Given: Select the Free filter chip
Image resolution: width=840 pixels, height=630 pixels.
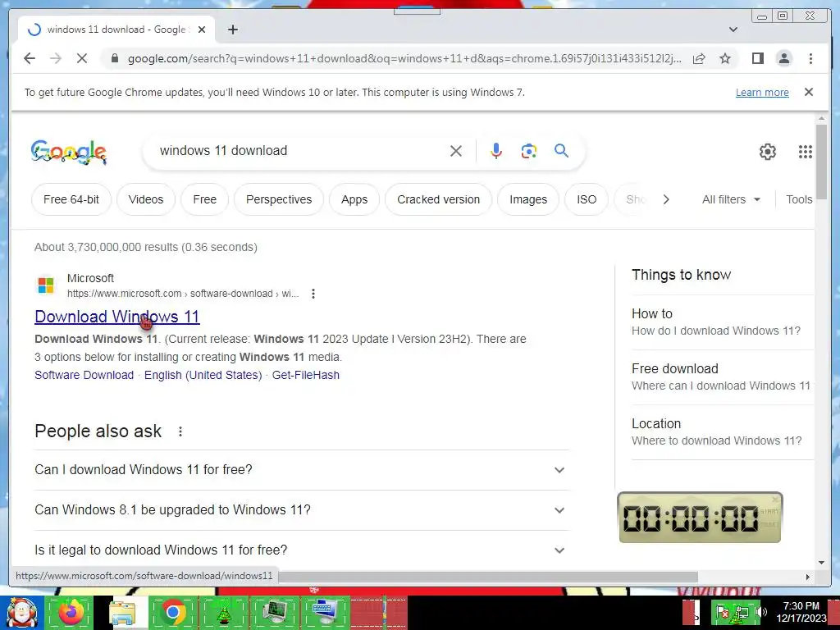Looking at the screenshot, I should click(x=204, y=199).
